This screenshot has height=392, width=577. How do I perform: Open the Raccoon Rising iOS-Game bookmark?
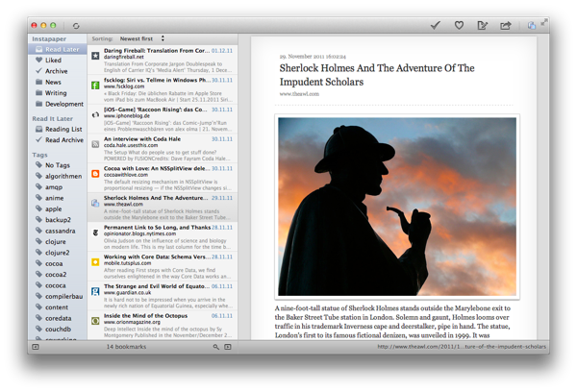(x=163, y=119)
